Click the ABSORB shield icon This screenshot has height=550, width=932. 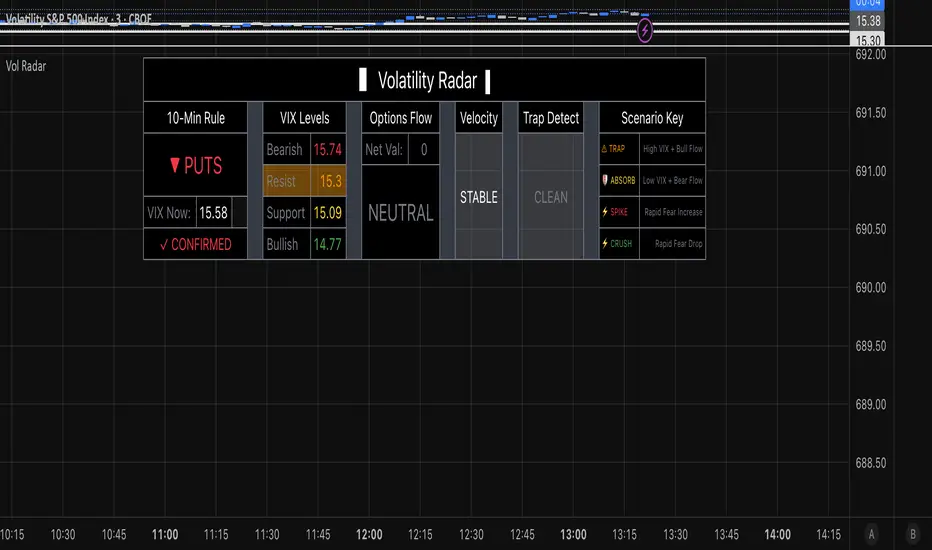604,181
